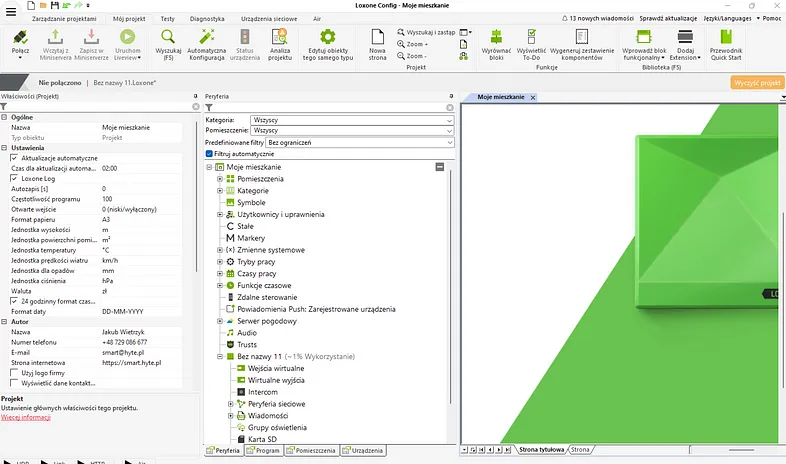Click Wczytaj z Miniservera icon

56,38
